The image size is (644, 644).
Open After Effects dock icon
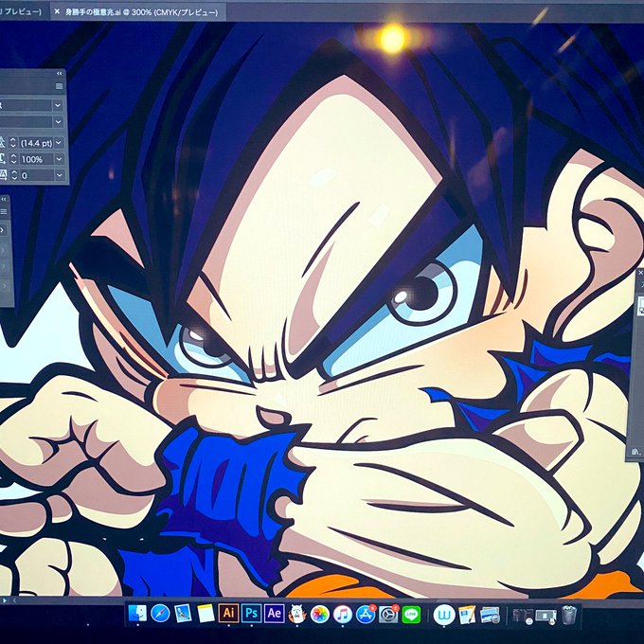tap(275, 613)
